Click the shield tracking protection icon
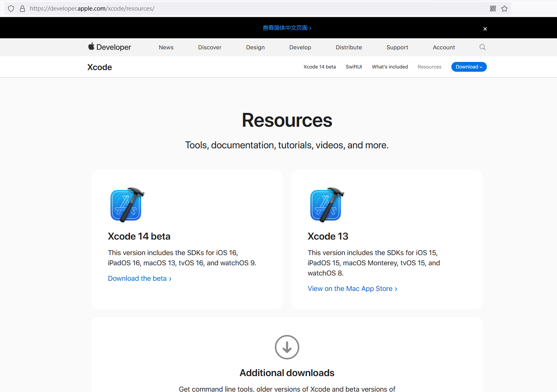557x392 pixels. 11,9
